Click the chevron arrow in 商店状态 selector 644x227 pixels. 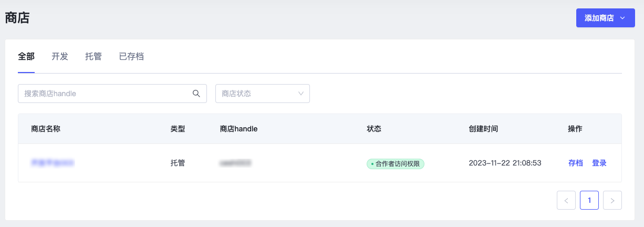(301, 94)
